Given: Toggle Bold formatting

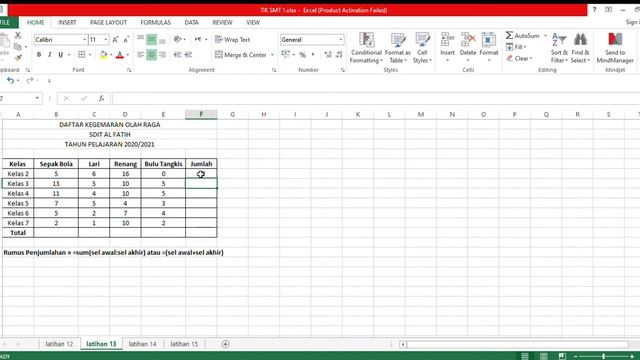Looking at the screenshot, I should click(39, 55).
